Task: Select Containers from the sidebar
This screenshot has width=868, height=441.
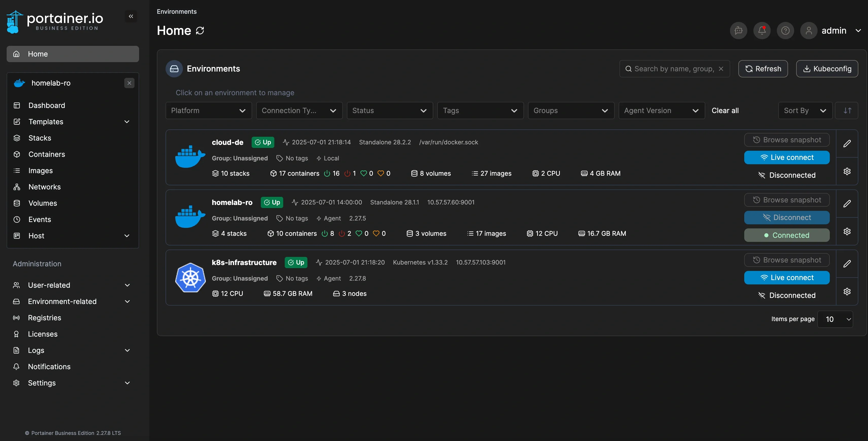Action: (x=47, y=154)
